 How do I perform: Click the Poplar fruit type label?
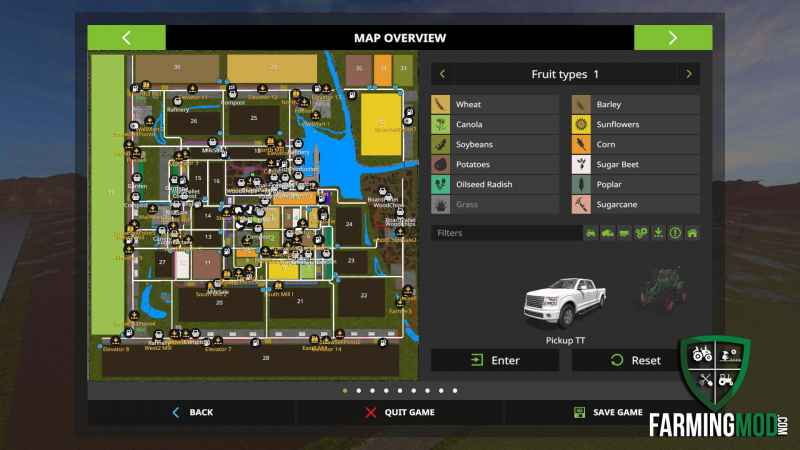click(609, 184)
